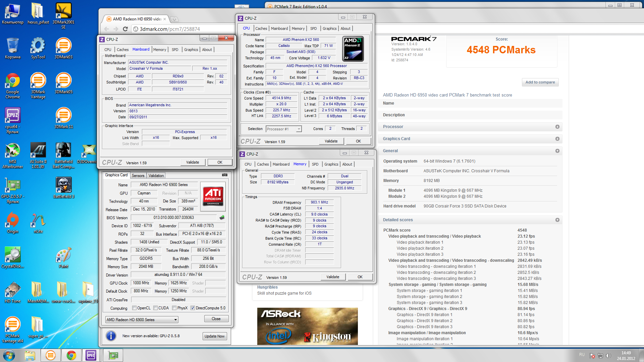Open 3DMark2001 SE desktop shortcut
The image size is (644, 362).
point(63,15)
